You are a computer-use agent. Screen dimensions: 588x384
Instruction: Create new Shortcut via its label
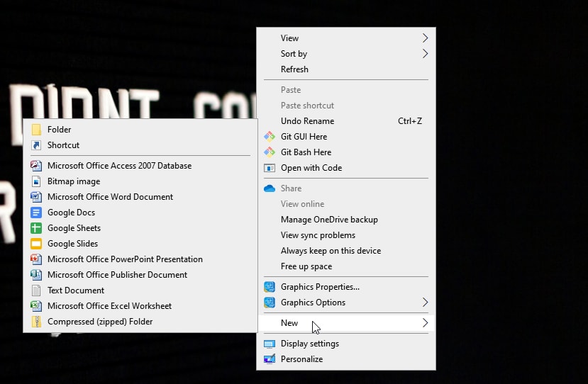click(63, 145)
